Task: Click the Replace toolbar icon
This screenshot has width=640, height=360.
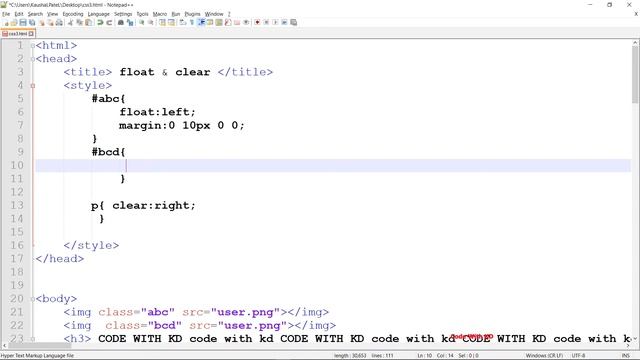Action: [130, 22]
